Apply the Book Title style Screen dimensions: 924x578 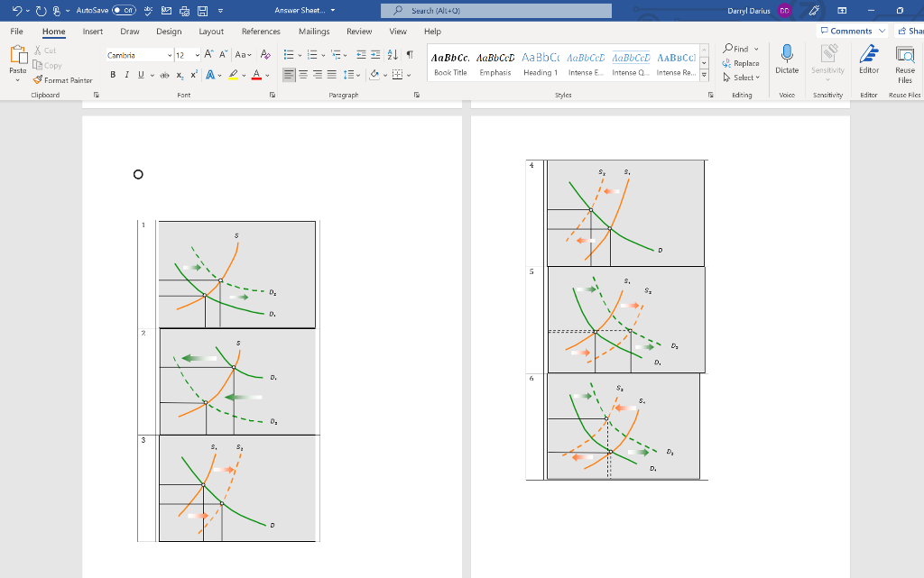(x=450, y=63)
